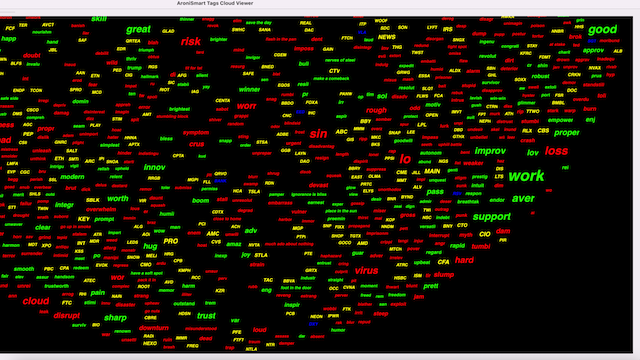Image resolution: width=640 pixels, height=360 pixels.
Task: Select the green 'aver' tag
Action: click(x=523, y=198)
